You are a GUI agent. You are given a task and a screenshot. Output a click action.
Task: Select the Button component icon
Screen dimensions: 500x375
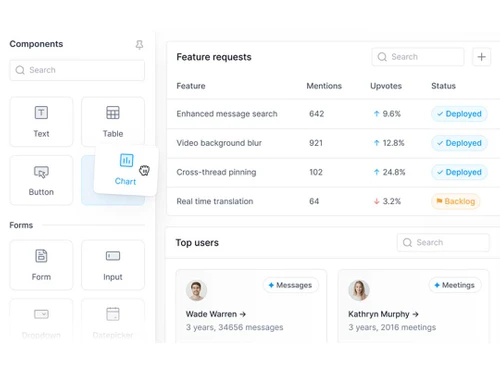41,172
